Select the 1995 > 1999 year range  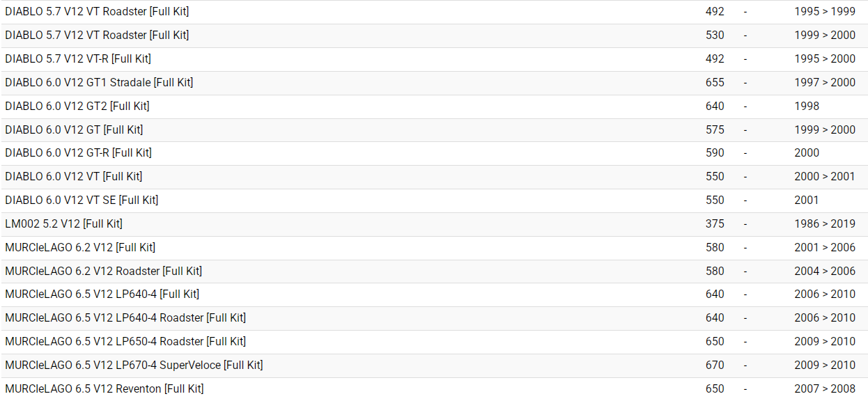point(825,12)
